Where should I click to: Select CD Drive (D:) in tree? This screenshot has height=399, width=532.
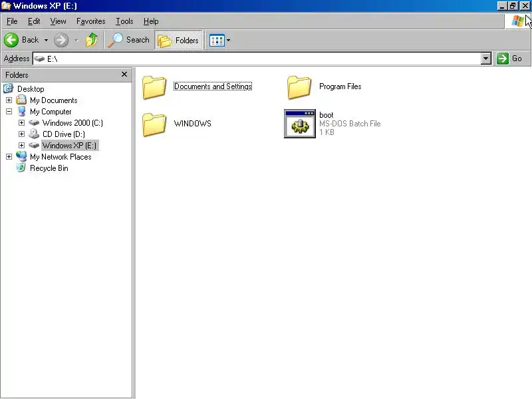[x=64, y=134]
